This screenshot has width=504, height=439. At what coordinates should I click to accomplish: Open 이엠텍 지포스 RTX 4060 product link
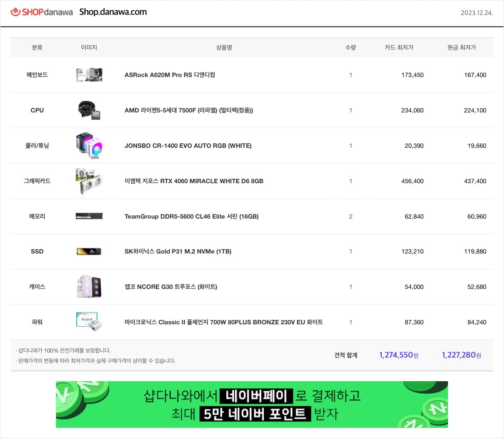click(x=194, y=181)
